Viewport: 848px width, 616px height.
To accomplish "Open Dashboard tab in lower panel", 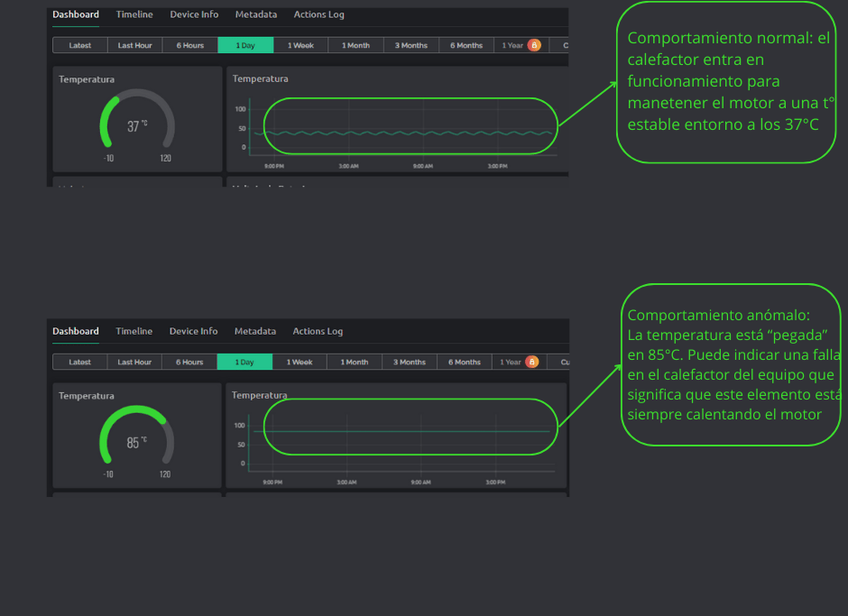I will 76,331.
